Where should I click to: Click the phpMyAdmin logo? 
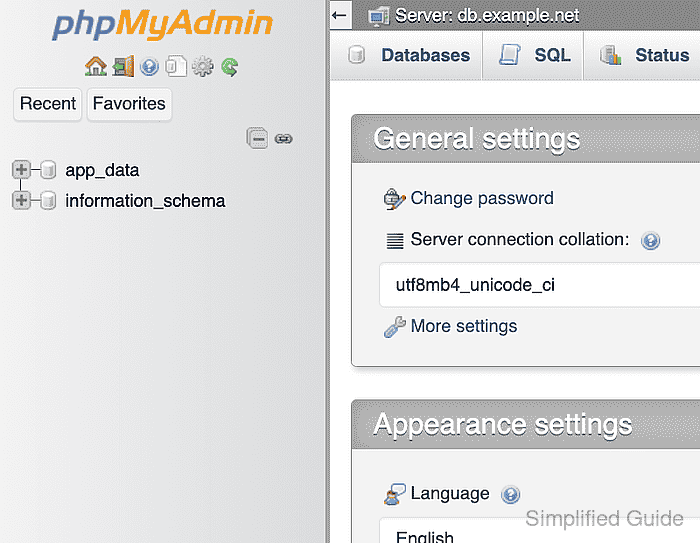162,24
